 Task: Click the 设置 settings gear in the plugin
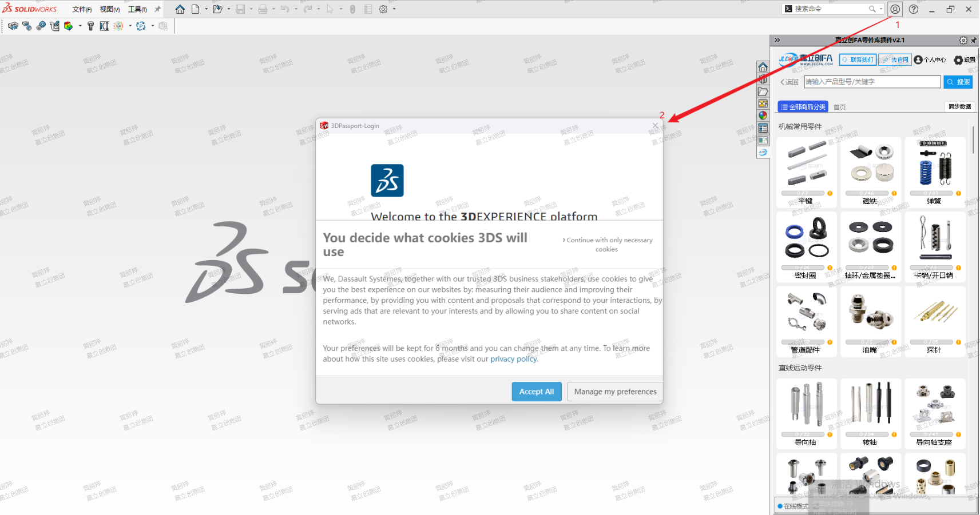pos(964,60)
